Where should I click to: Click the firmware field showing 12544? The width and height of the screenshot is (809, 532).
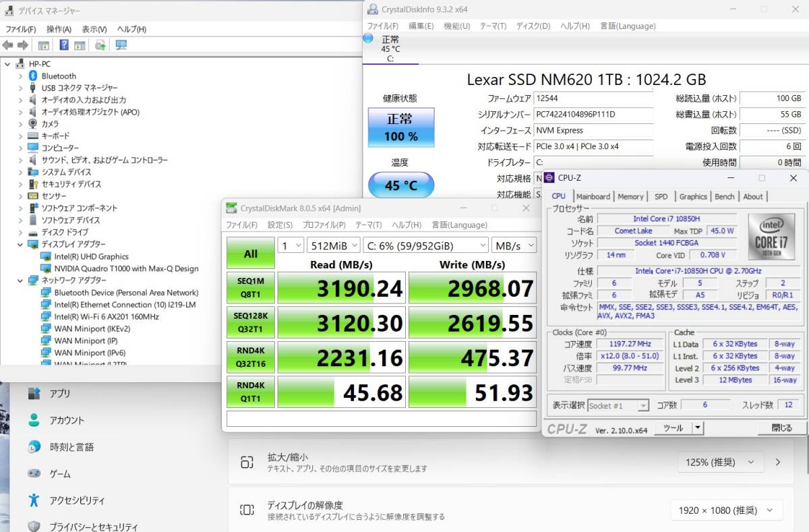[x=593, y=98]
